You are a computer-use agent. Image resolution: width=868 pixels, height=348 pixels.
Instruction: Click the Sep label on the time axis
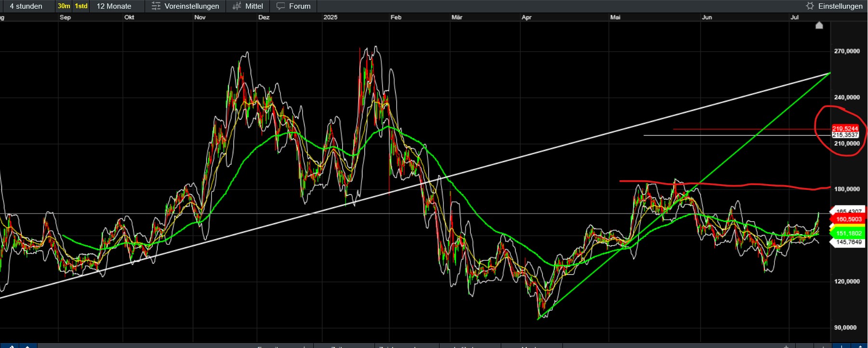[65, 17]
